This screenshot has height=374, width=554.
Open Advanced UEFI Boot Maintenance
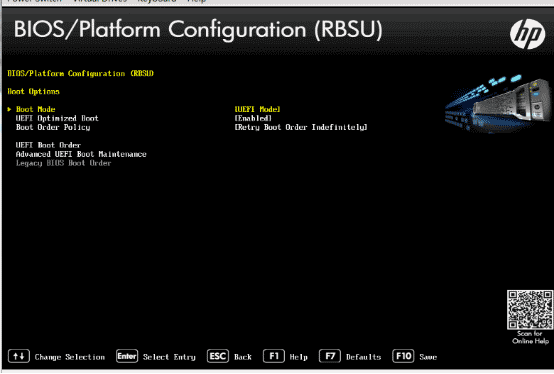81,154
